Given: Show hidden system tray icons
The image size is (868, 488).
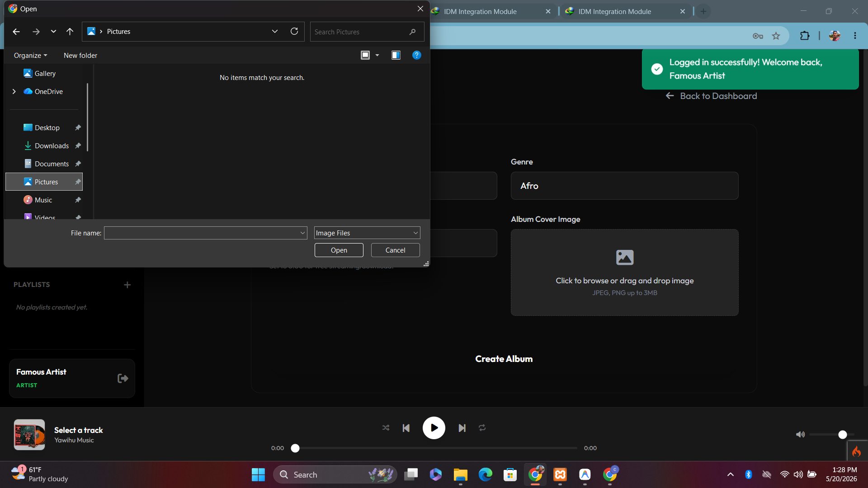Looking at the screenshot, I should [x=730, y=474].
